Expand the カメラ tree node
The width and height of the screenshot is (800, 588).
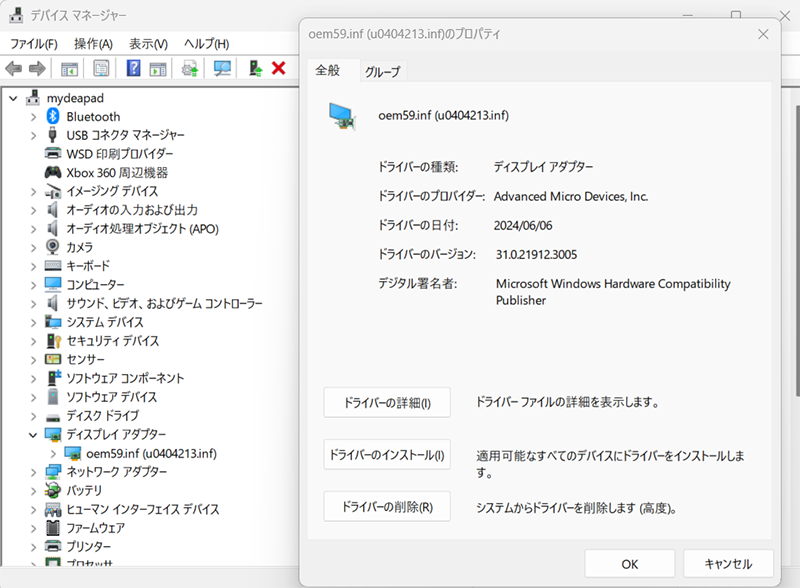coord(34,247)
